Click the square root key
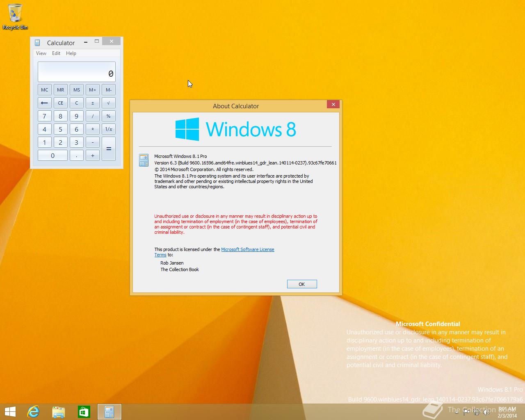 click(109, 103)
